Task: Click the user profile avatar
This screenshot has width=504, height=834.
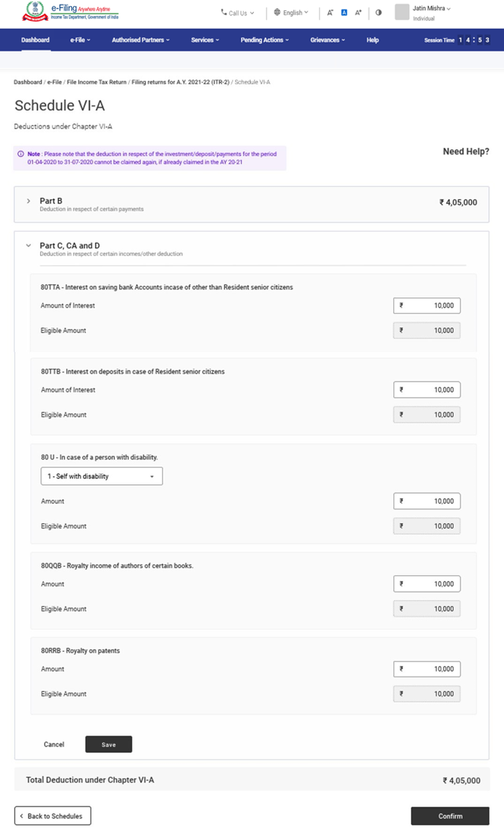Action: tap(402, 13)
